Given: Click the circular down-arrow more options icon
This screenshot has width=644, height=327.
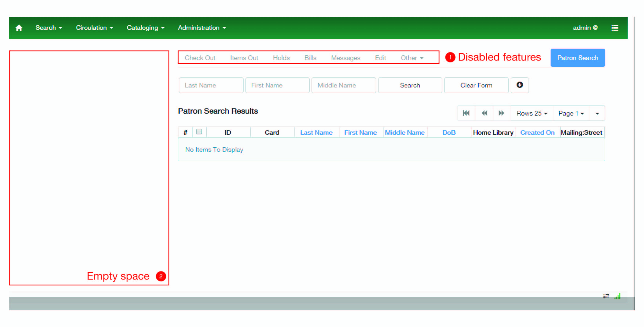Looking at the screenshot, I should point(520,85).
